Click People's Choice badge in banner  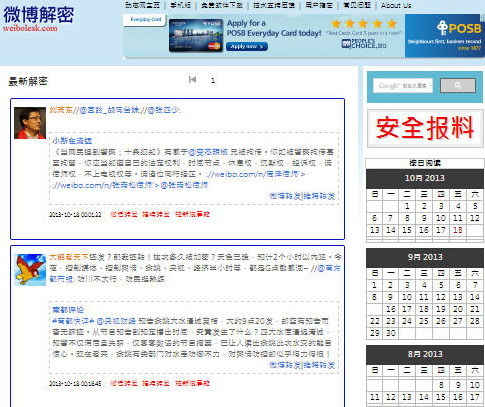tap(364, 43)
